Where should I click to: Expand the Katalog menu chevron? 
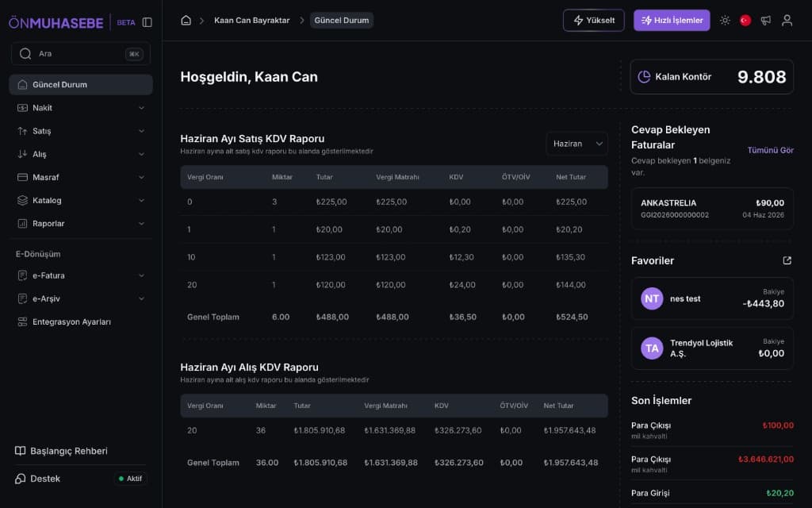point(141,200)
